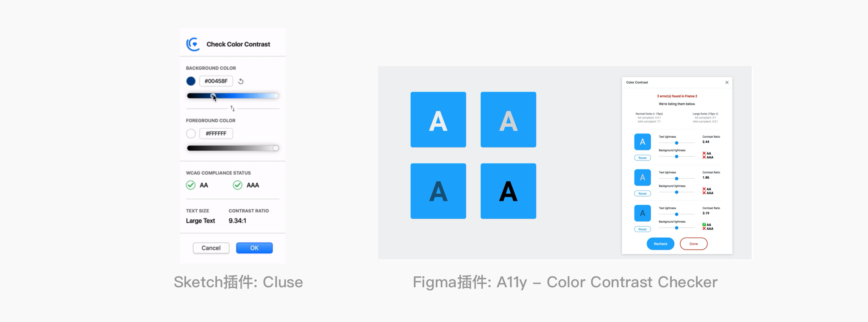The width and height of the screenshot is (868, 322).
Task: Click the foreground lightness slider handle
Action: click(x=276, y=148)
